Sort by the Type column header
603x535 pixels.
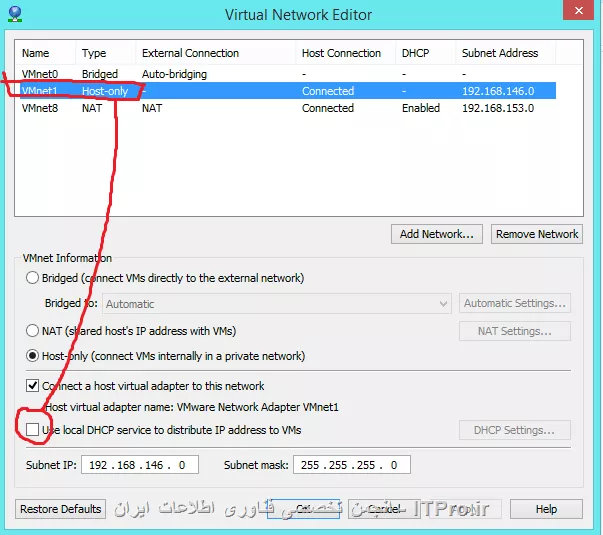(105, 53)
